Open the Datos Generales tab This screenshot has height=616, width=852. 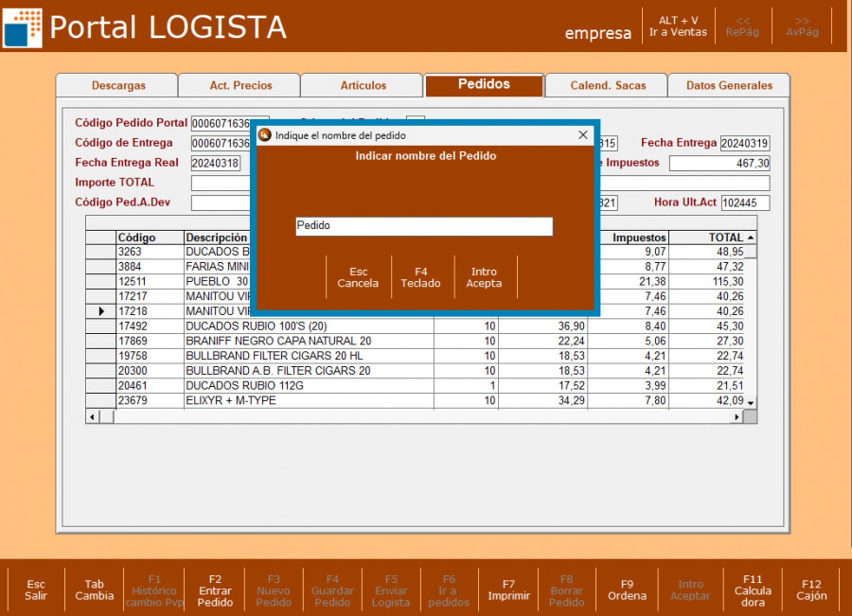(729, 85)
